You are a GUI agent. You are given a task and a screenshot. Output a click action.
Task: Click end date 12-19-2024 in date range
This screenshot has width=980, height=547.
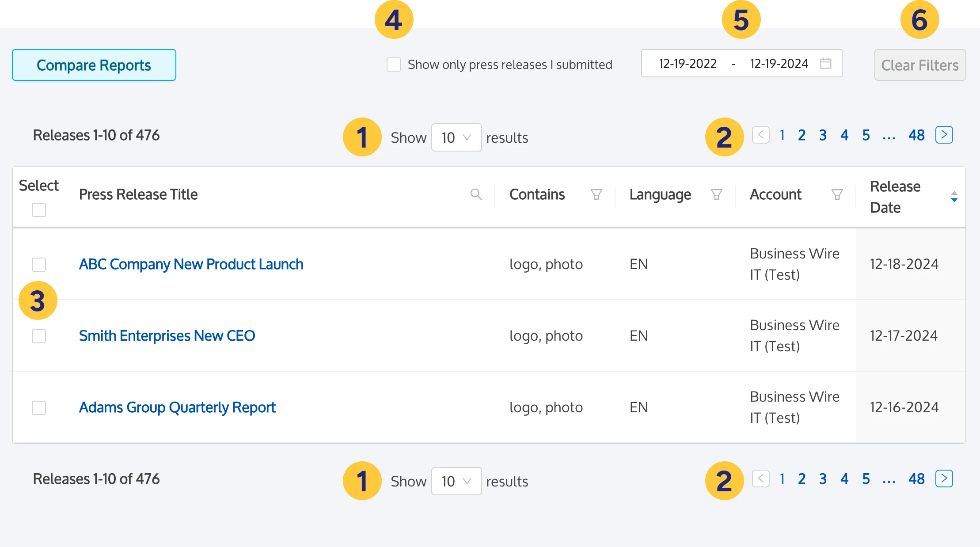pyautogui.click(x=779, y=64)
